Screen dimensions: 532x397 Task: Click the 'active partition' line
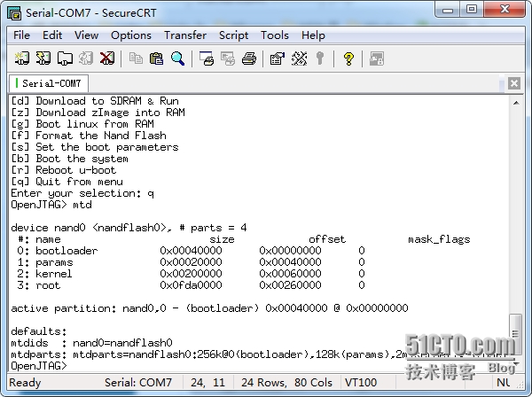coord(209,308)
